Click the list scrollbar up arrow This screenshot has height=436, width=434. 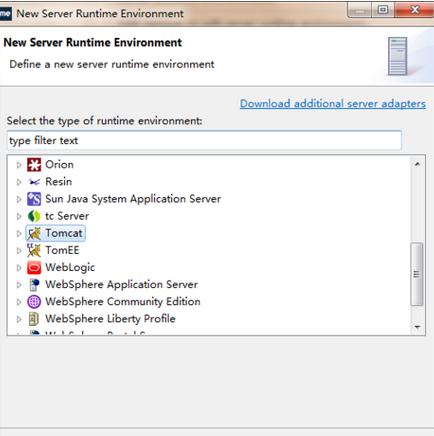417,164
